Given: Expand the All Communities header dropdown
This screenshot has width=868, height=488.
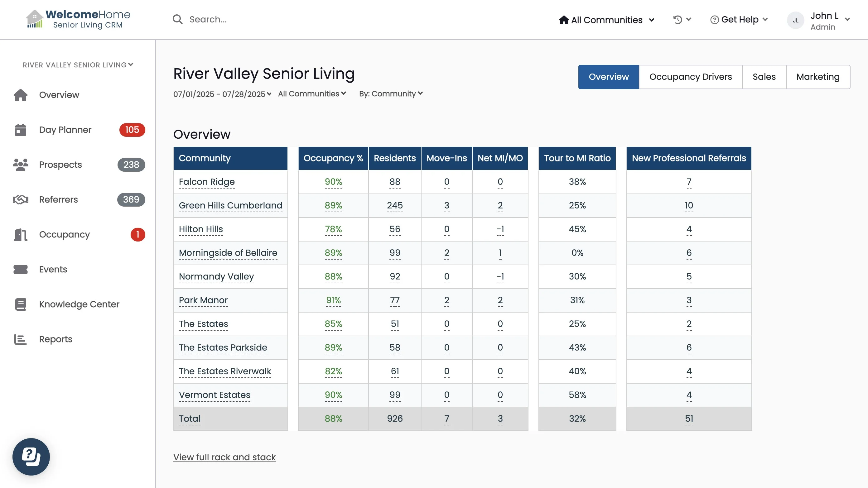Looking at the screenshot, I should tap(606, 20).
